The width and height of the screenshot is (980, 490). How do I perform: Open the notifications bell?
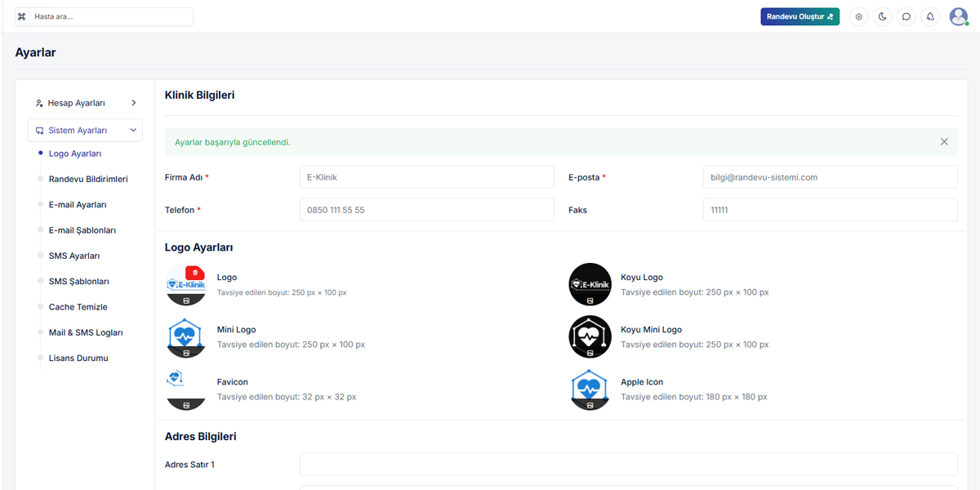point(929,16)
